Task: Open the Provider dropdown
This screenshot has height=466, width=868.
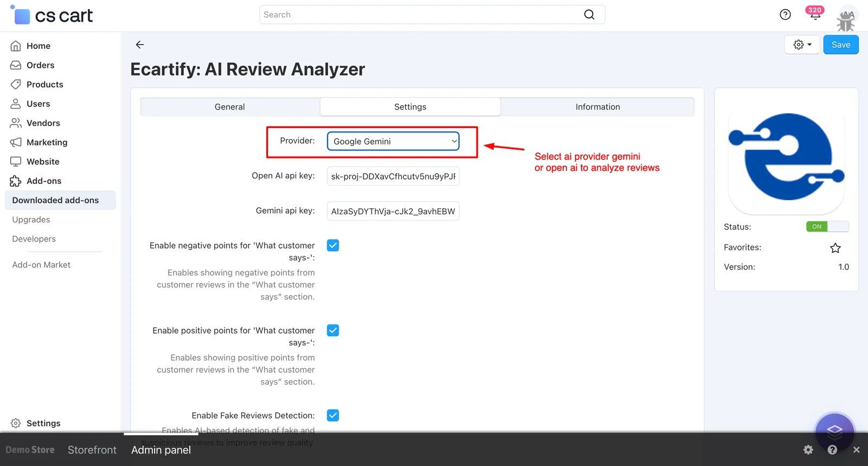Action: point(393,142)
